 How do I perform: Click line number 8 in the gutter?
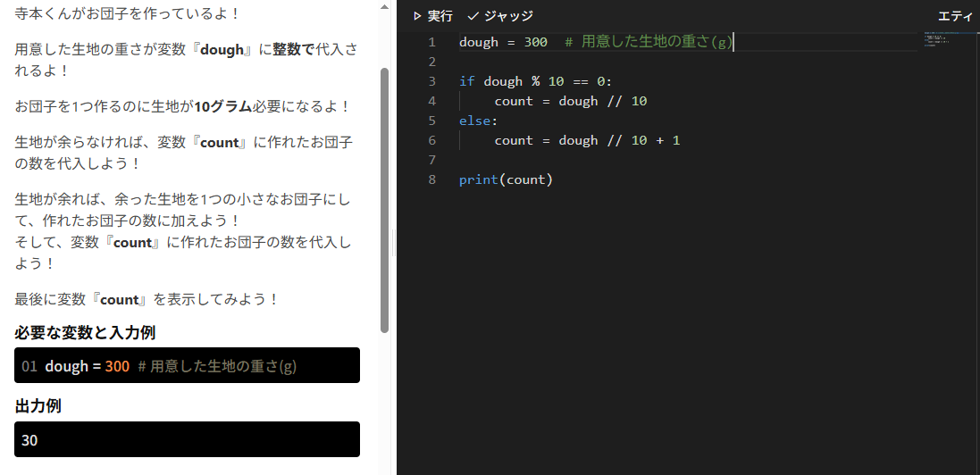432,179
